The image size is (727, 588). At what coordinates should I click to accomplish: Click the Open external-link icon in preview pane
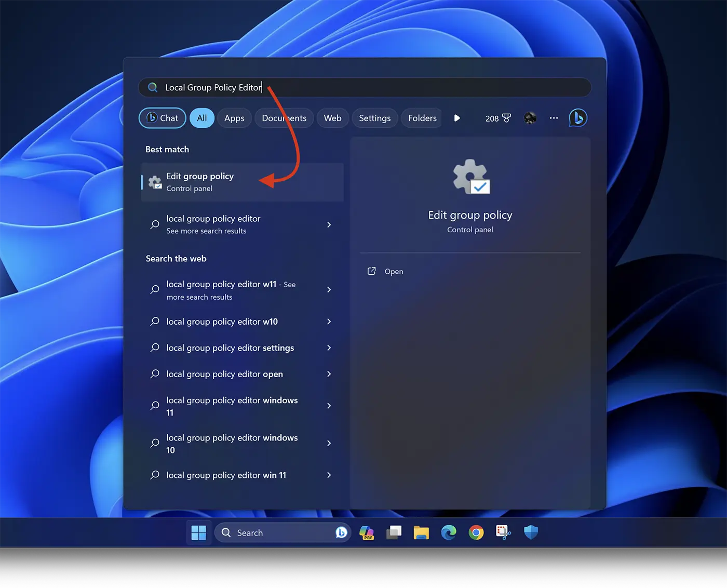point(372,271)
